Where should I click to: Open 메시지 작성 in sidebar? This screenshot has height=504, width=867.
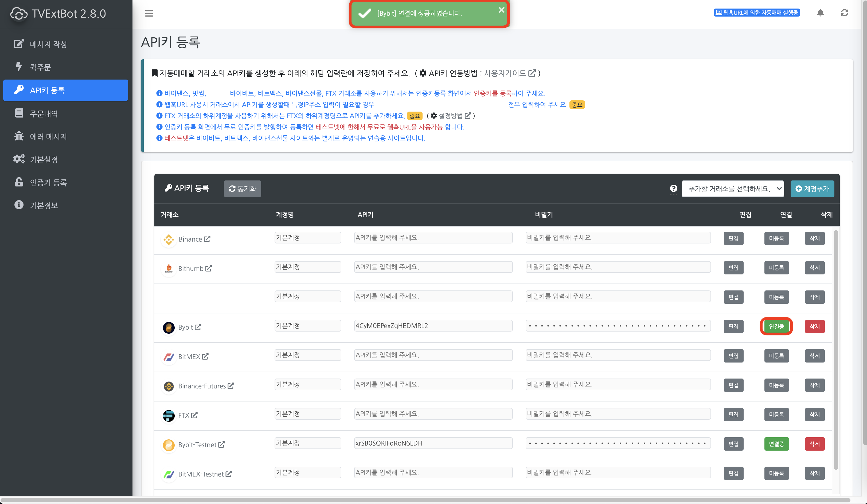pos(65,44)
